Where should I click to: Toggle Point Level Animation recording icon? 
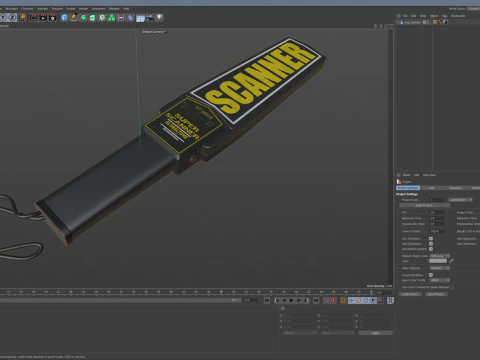pyautogui.click(x=380, y=300)
